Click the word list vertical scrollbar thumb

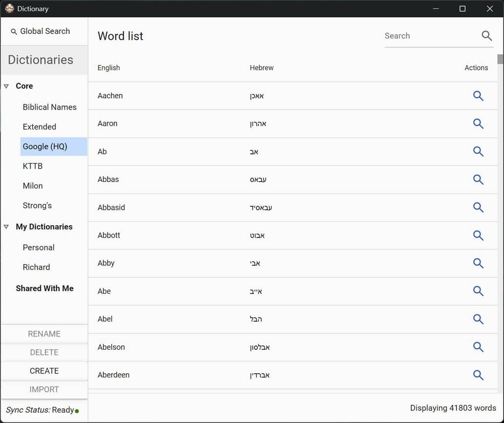(500, 59)
